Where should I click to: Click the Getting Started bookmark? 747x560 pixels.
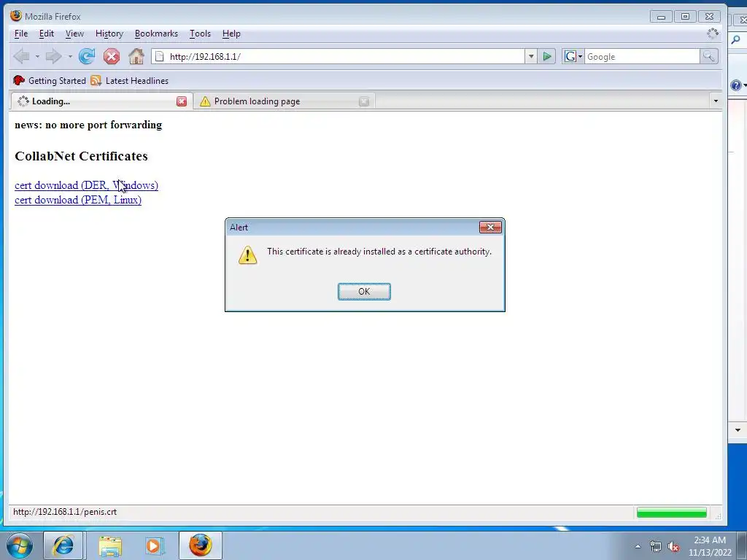click(x=50, y=81)
